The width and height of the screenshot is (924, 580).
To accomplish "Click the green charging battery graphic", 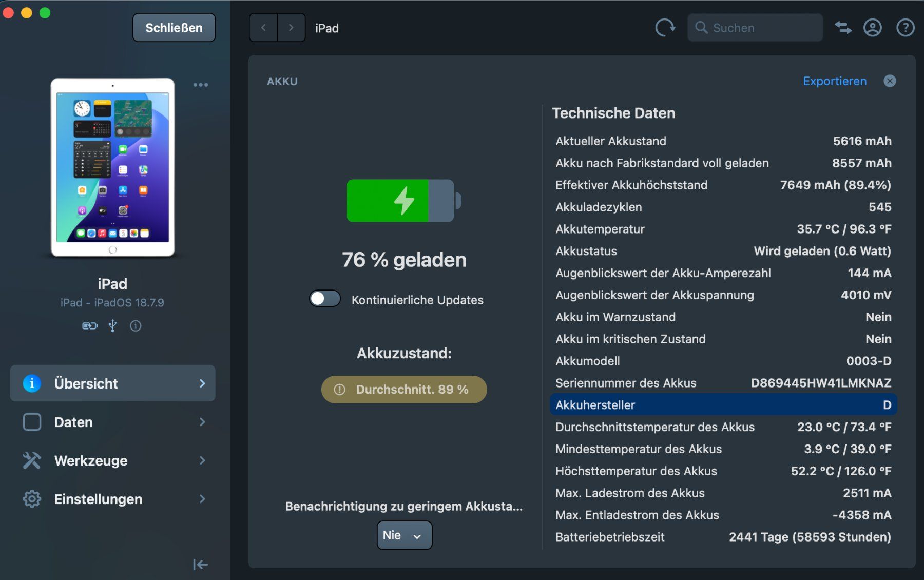I will (x=404, y=201).
